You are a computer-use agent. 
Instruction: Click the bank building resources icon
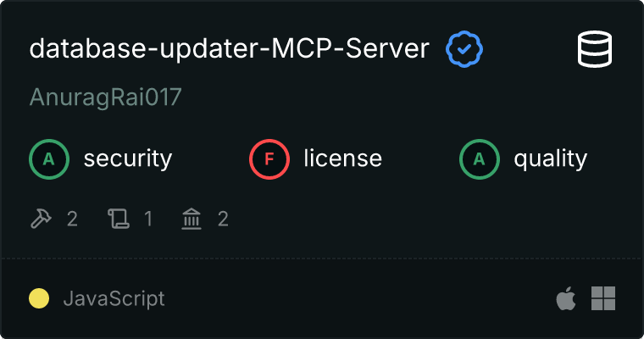pos(192,218)
